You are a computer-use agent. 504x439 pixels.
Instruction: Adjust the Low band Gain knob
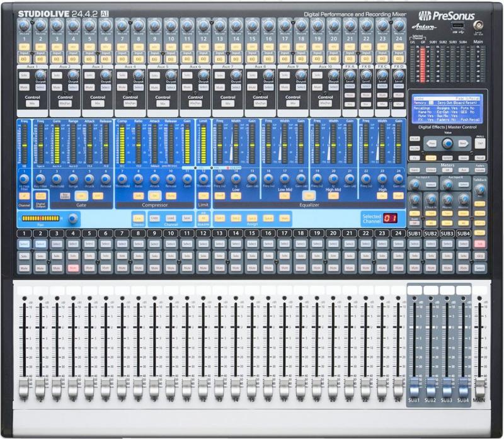tap(252, 179)
